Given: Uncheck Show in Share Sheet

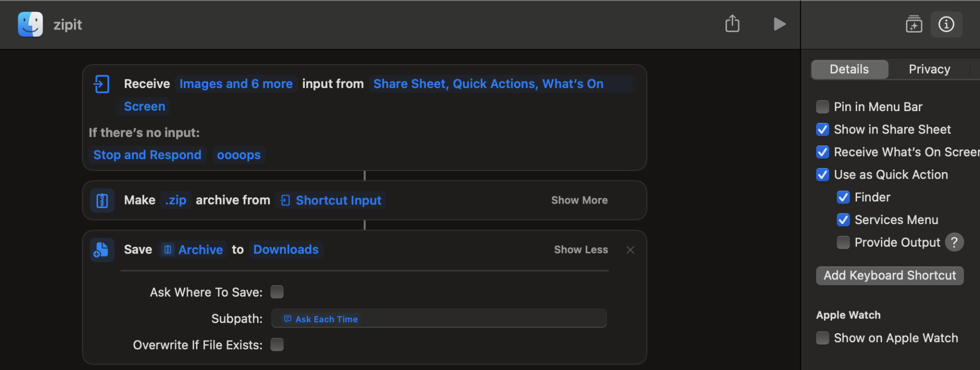Looking at the screenshot, I should click(823, 130).
